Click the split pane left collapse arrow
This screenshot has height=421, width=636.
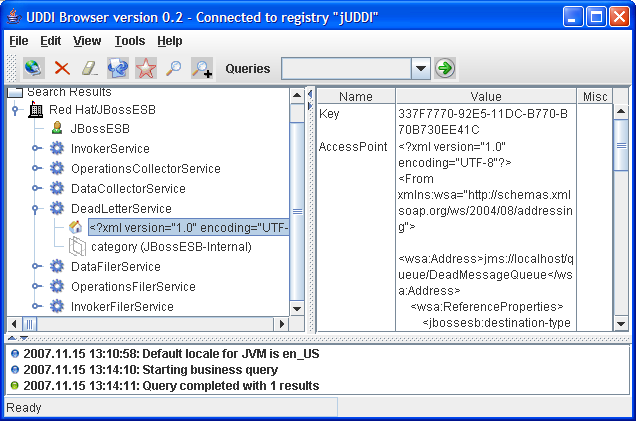click(310, 95)
